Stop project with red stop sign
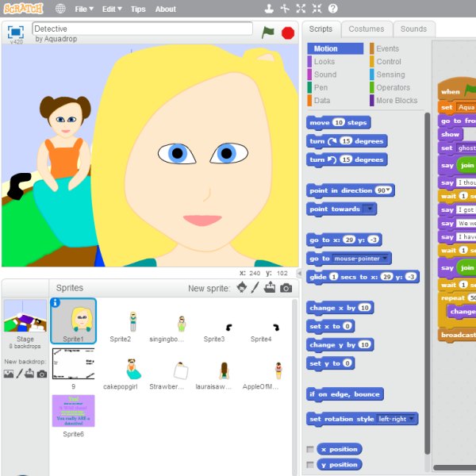The width and height of the screenshot is (476, 476). point(288,33)
